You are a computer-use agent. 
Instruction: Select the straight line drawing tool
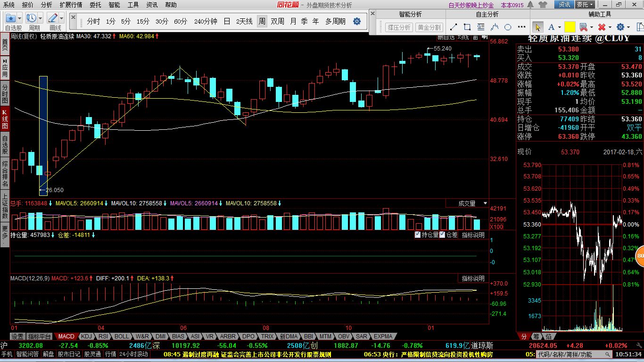(x=454, y=27)
